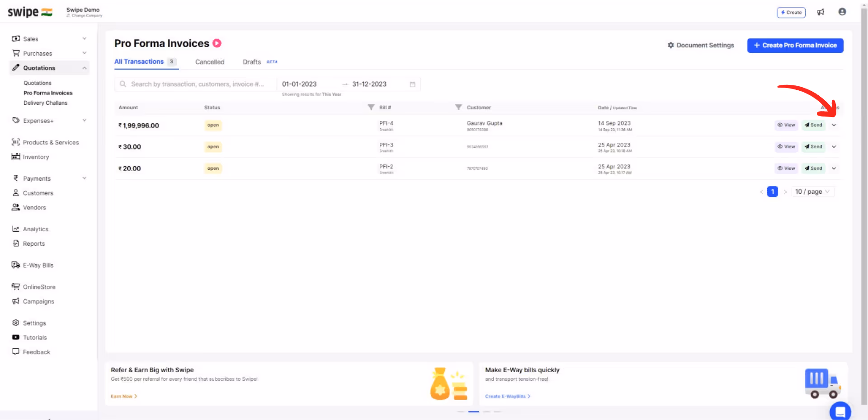Play the Pro Forma Invoices tutorial video icon
Image resolution: width=868 pixels, height=420 pixels.
pyautogui.click(x=217, y=43)
